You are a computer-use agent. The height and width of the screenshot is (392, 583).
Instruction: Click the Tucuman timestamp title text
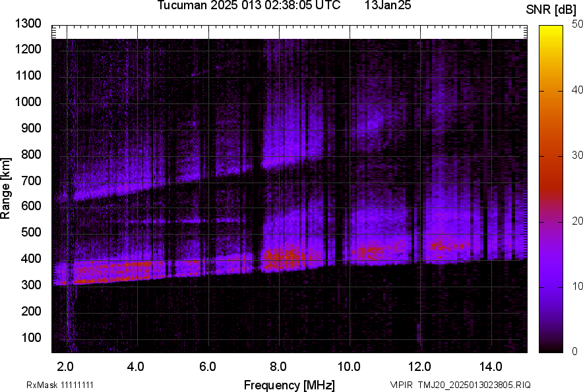pos(249,6)
